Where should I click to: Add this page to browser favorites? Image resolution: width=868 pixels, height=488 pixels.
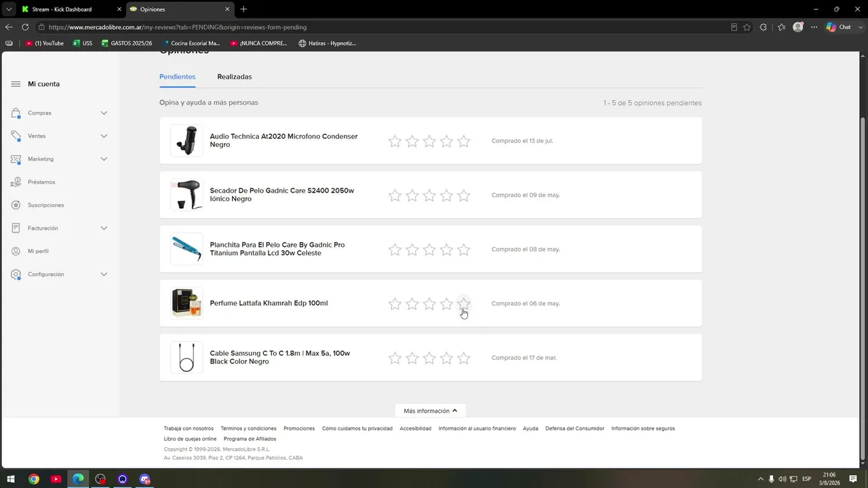(747, 27)
